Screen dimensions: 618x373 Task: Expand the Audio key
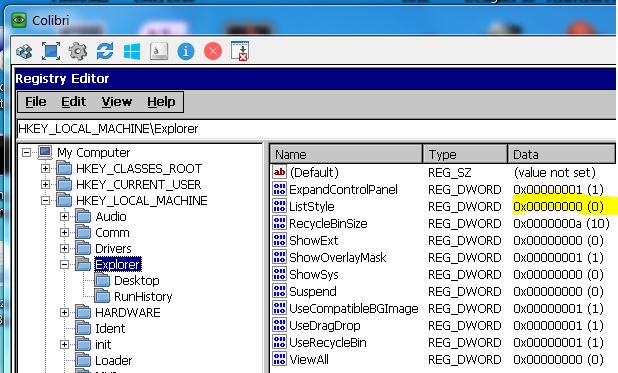point(65,216)
